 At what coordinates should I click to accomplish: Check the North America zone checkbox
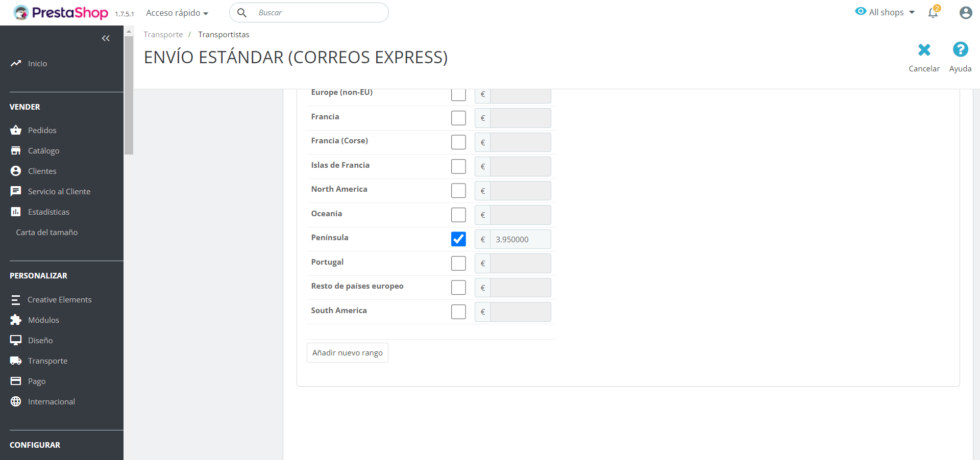click(458, 191)
